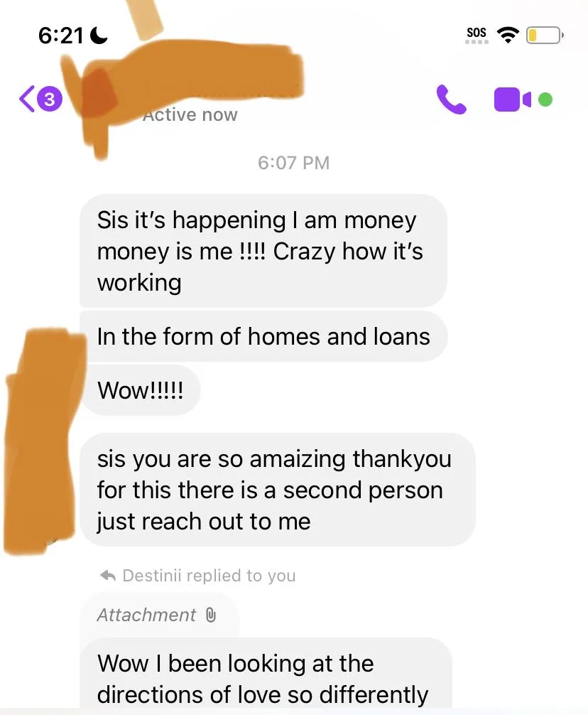Viewport: 588px width, 715px height.
Task: Select the 'In the form of homes and loans' message
Action: (x=263, y=336)
